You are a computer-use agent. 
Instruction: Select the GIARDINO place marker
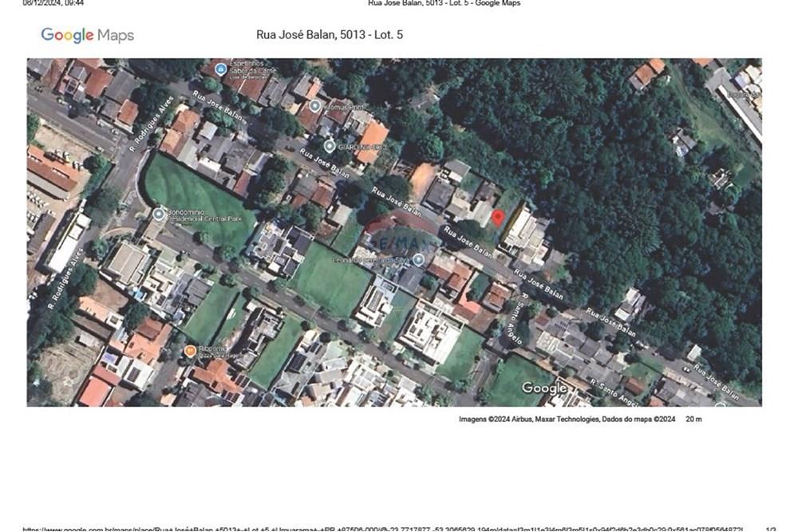click(x=329, y=147)
